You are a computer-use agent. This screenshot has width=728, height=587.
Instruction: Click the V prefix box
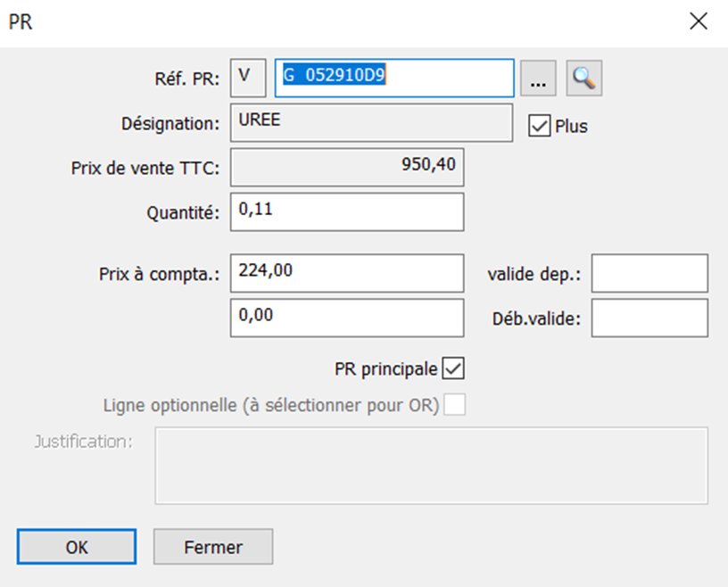pyautogui.click(x=248, y=78)
